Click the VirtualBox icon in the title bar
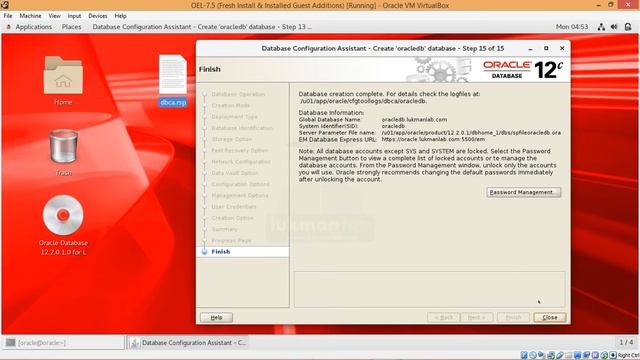The height and width of the screenshot is (360, 640). point(5,5)
